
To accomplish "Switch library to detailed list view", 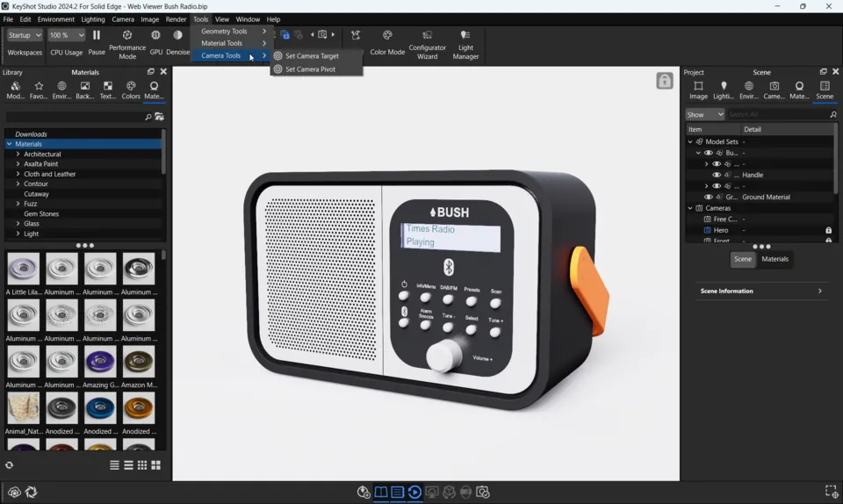I will click(x=114, y=465).
